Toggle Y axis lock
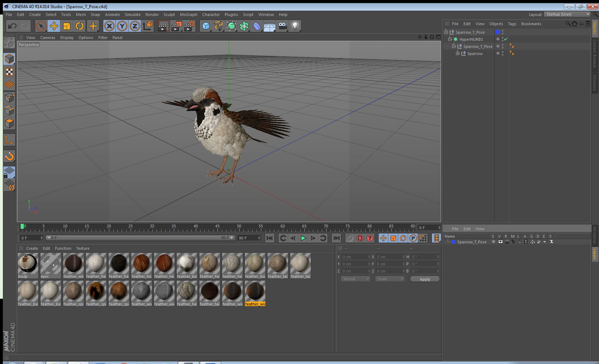This screenshot has width=599, height=364. [x=122, y=26]
